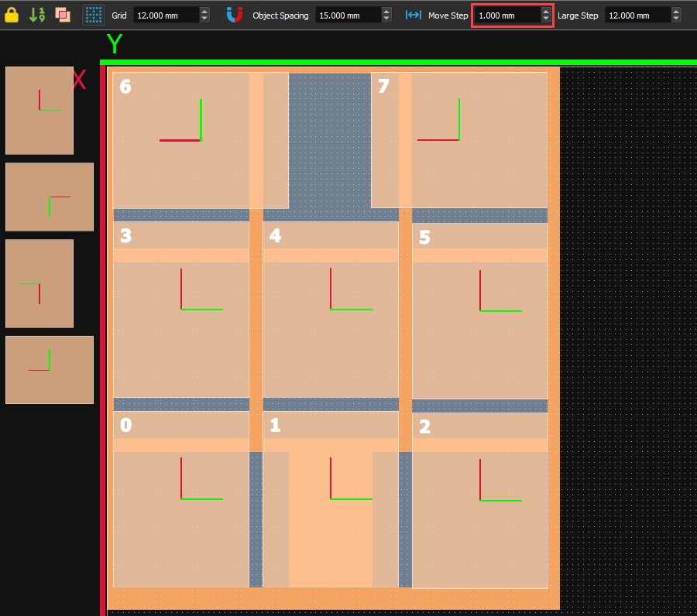Click the Grid value input field
The image size is (697, 616).
[165, 15]
